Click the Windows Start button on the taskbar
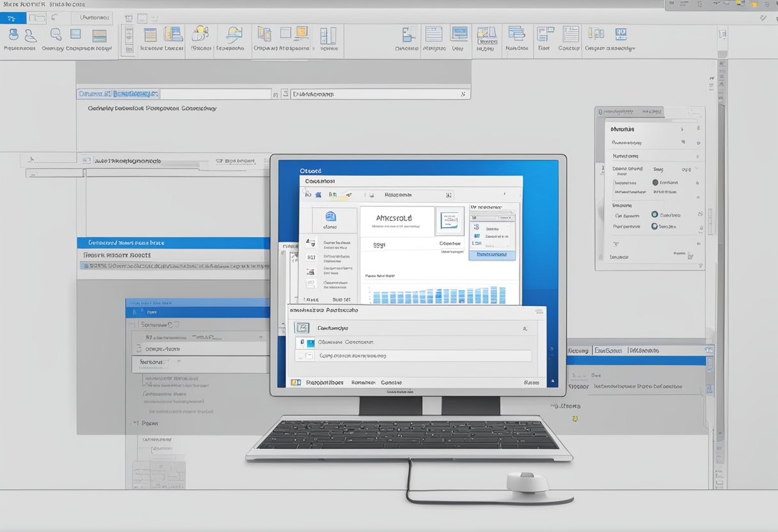The height and width of the screenshot is (532, 778). click(296, 382)
